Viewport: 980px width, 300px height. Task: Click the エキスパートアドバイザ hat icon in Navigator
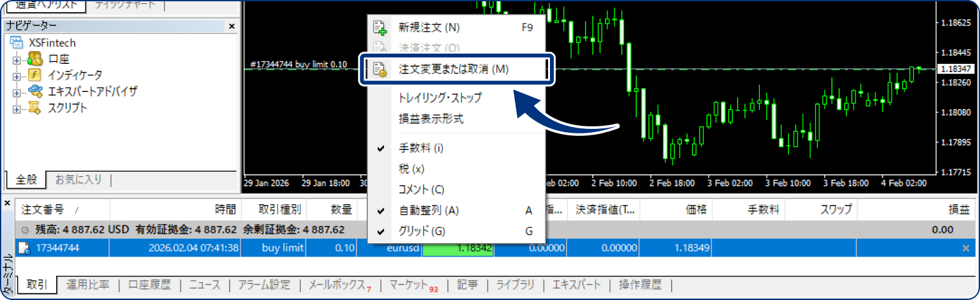coord(34,91)
